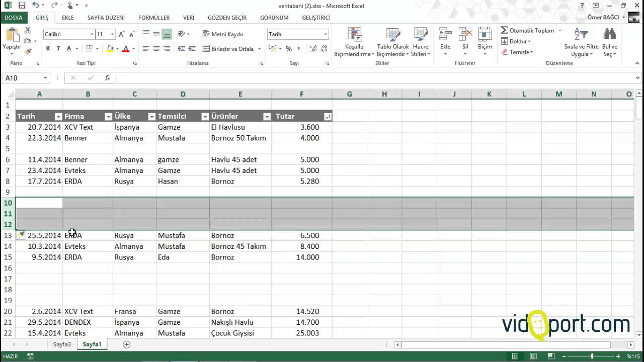Image resolution: width=644 pixels, height=362 pixels.
Task: Click the Save icon in quick access toolbar
Action: pos(22,6)
